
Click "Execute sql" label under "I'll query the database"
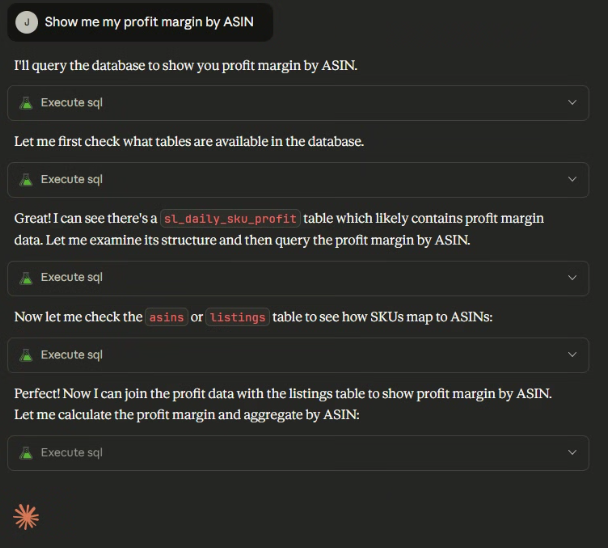coord(71,102)
